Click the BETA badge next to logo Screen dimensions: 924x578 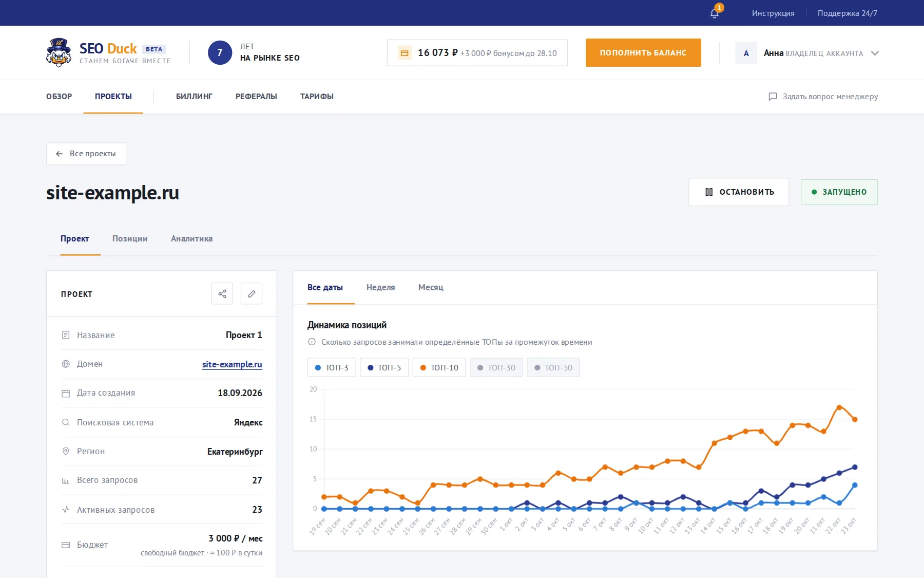[x=154, y=49]
